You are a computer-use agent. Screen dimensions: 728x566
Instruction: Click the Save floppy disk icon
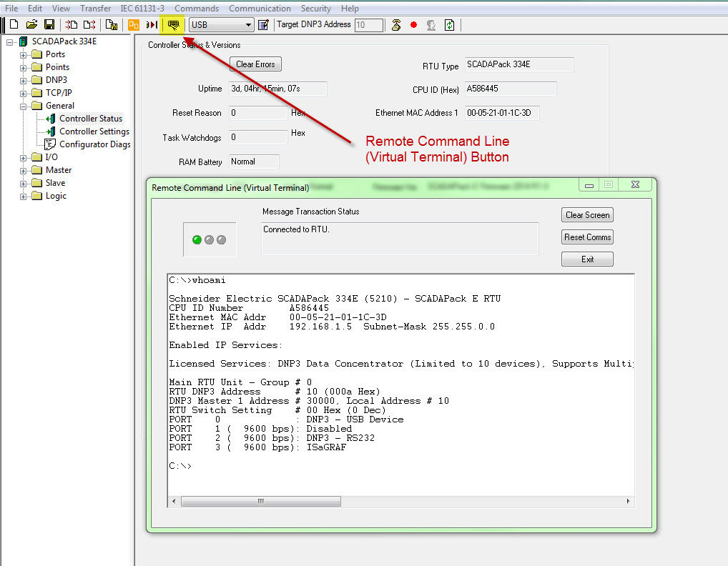point(49,24)
